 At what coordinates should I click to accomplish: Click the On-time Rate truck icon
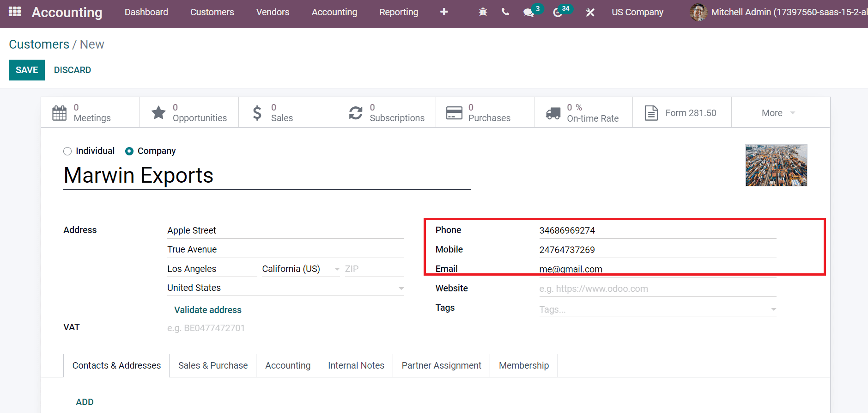click(553, 113)
